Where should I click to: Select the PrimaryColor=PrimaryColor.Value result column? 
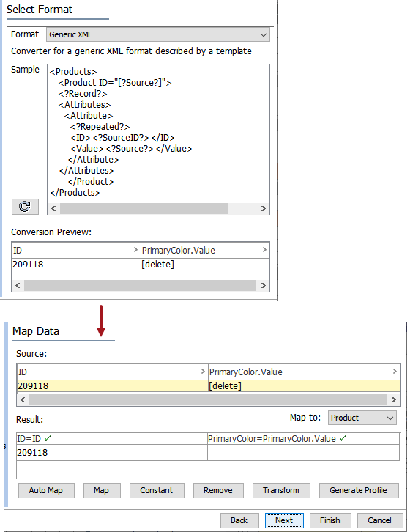303,439
